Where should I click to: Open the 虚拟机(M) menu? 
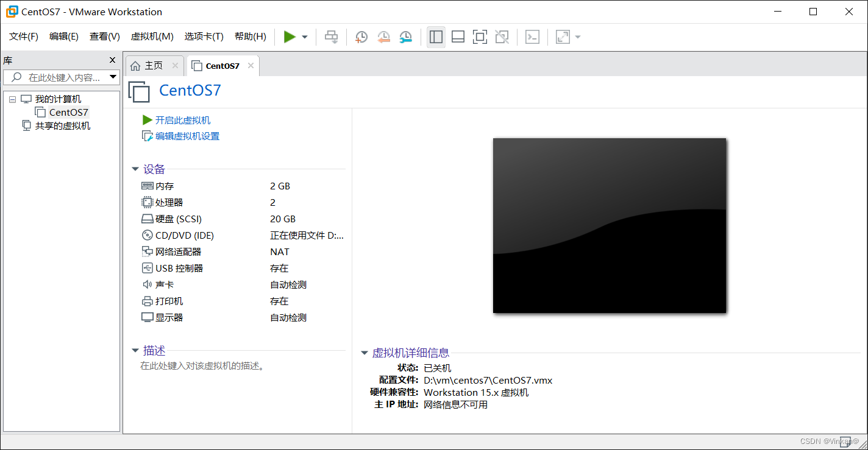coord(152,37)
